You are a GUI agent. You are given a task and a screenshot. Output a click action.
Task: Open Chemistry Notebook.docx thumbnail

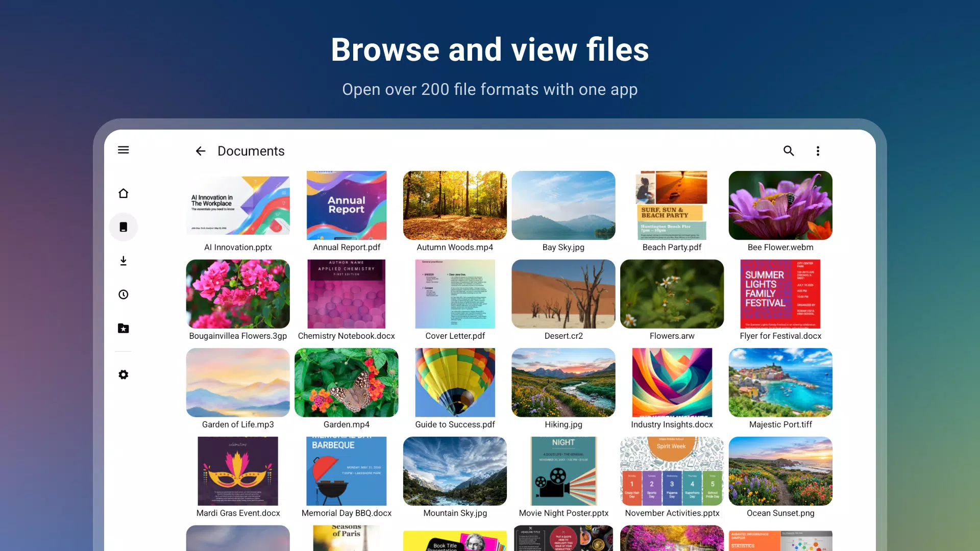click(x=347, y=294)
